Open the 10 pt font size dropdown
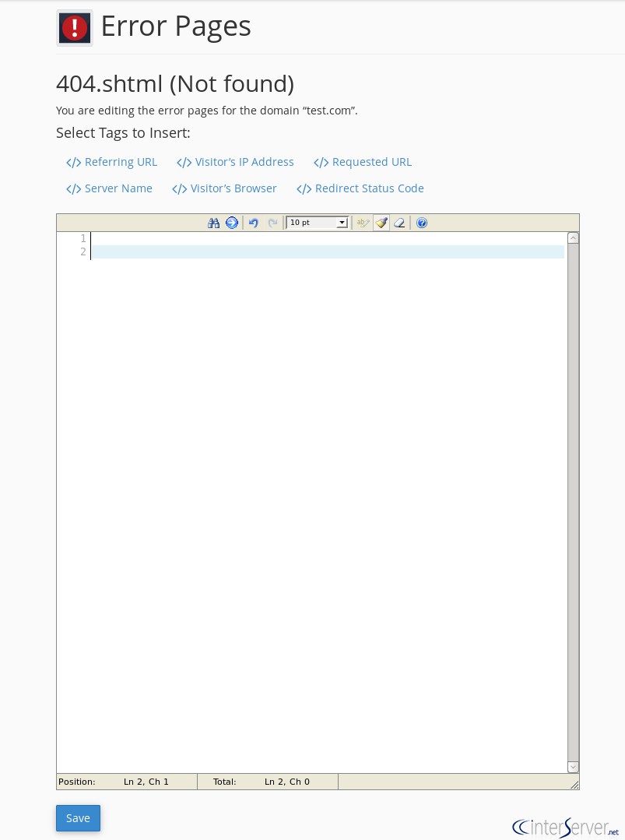 click(x=317, y=223)
